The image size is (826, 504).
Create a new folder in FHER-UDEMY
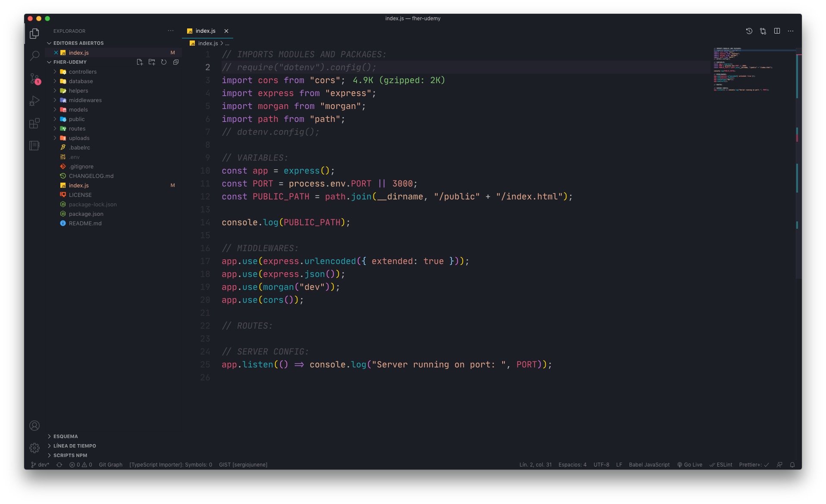point(152,62)
